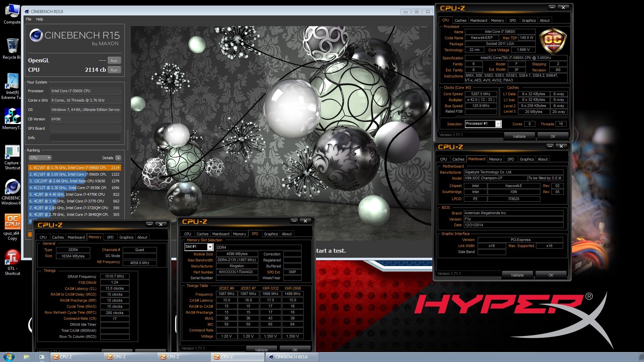Click the motherboard model X99-SOC Champion-CF
Viewport: 644px width, 362px height.
[495, 178]
